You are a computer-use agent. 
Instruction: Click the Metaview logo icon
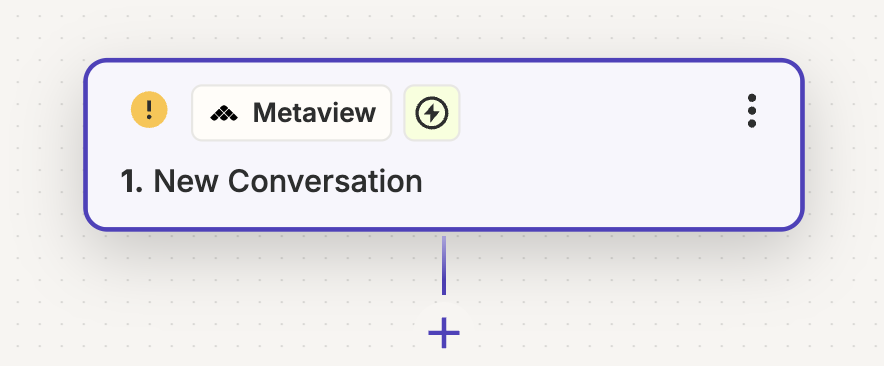[x=224, y=113]
